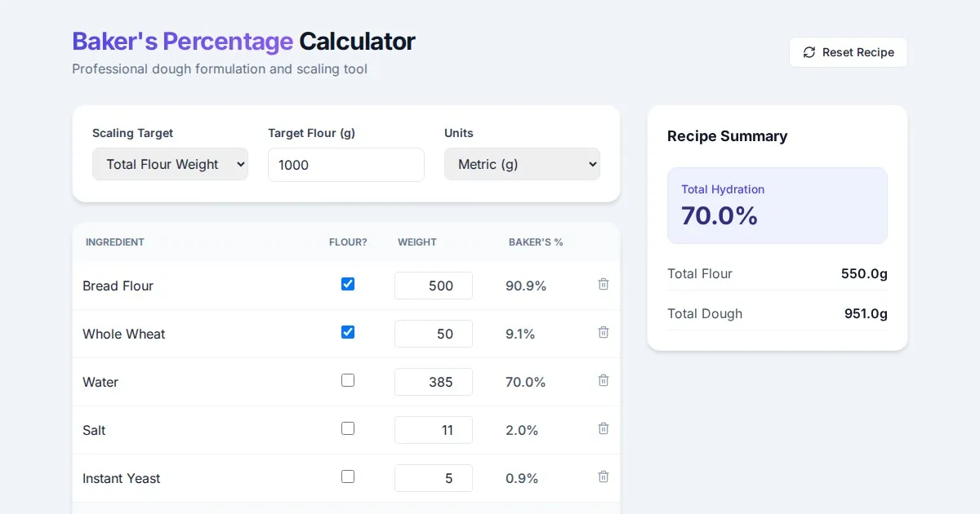Select the Water weight field
This screenshot has height=514, width=980.
(x=433, y=382)
